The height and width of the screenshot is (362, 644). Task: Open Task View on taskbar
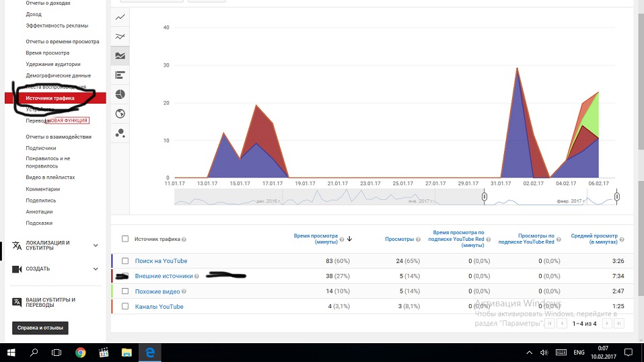57,353
